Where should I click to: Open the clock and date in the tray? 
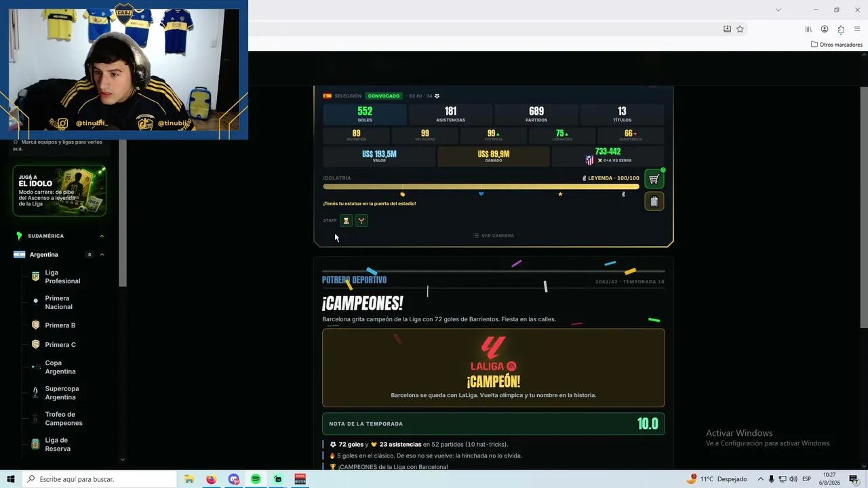tap(831, 479)
